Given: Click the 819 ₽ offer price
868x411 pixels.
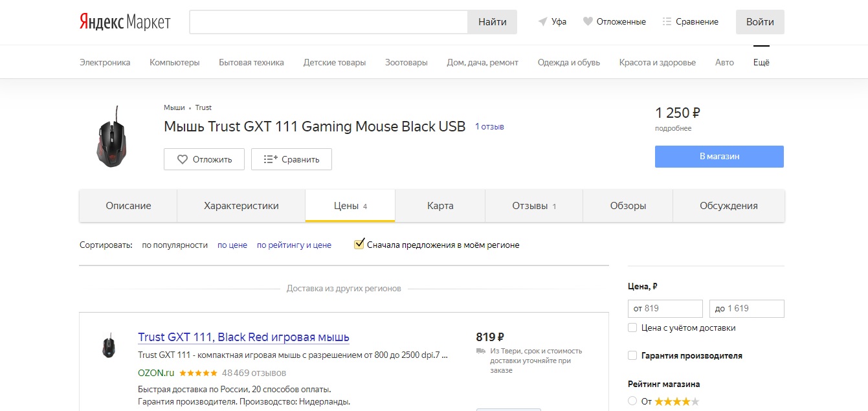Looking at the screenshot, I should pyautogui.click(x=490, y=337).
